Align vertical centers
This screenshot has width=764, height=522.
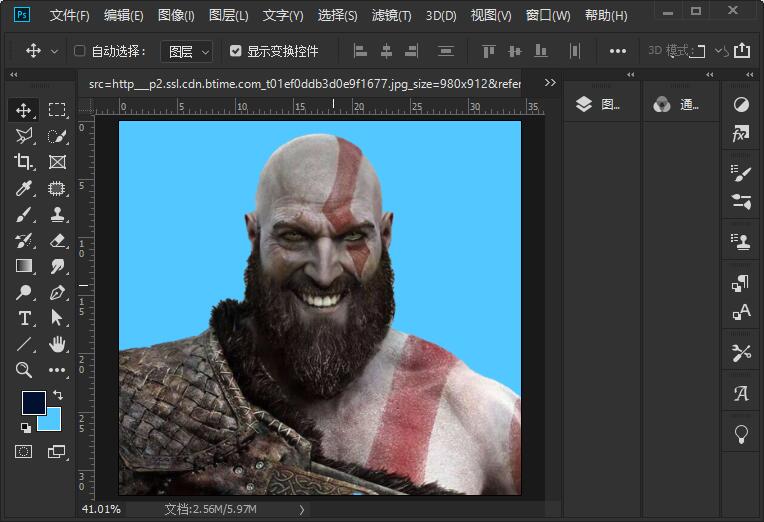pos(515,51)
